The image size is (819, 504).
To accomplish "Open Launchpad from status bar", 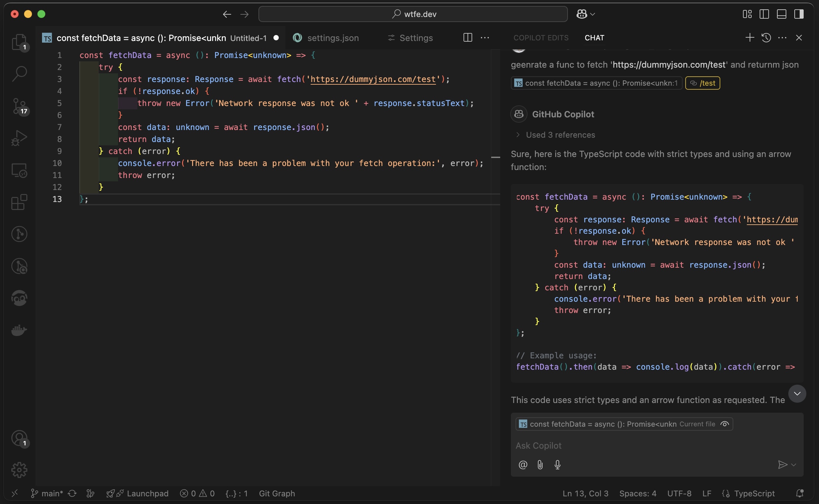I will click(x=137, y=493).
